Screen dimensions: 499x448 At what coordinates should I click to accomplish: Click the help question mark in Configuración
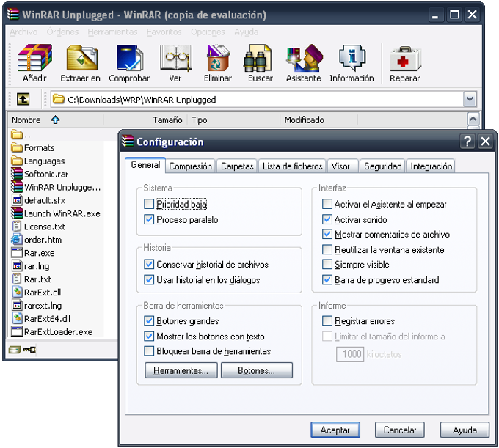(467, 141)
